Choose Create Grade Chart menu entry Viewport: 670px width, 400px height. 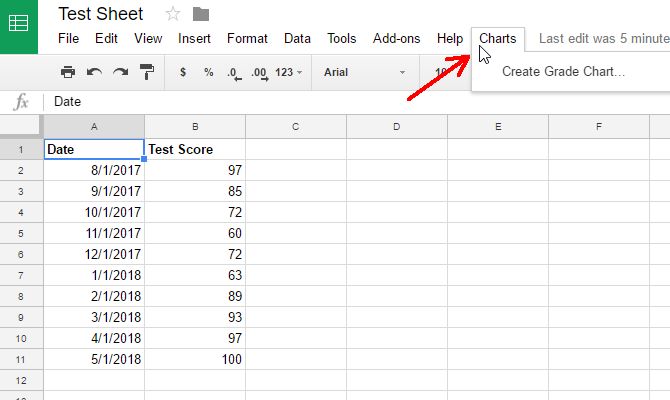click(x=563, y=71)
